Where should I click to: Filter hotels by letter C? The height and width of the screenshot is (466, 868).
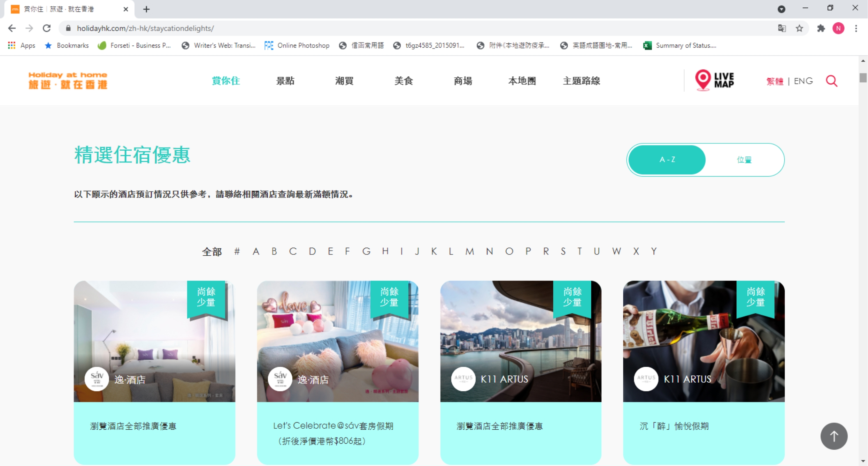click(293, 251)
